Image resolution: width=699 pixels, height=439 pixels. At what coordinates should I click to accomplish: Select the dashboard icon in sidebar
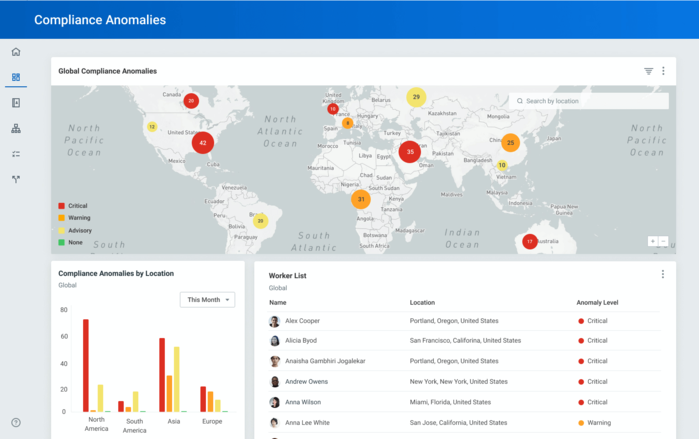[x=16, y=77]
